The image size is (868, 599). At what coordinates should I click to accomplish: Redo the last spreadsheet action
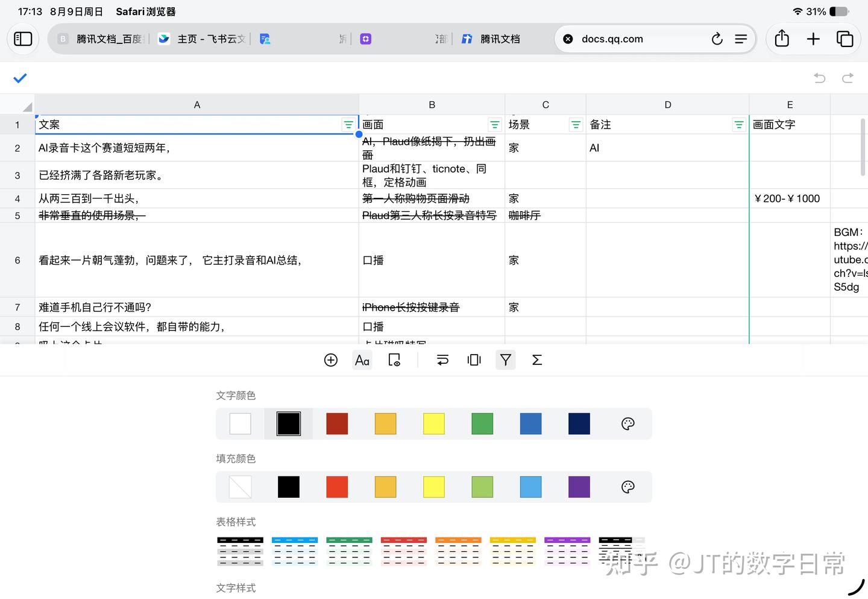848,78
